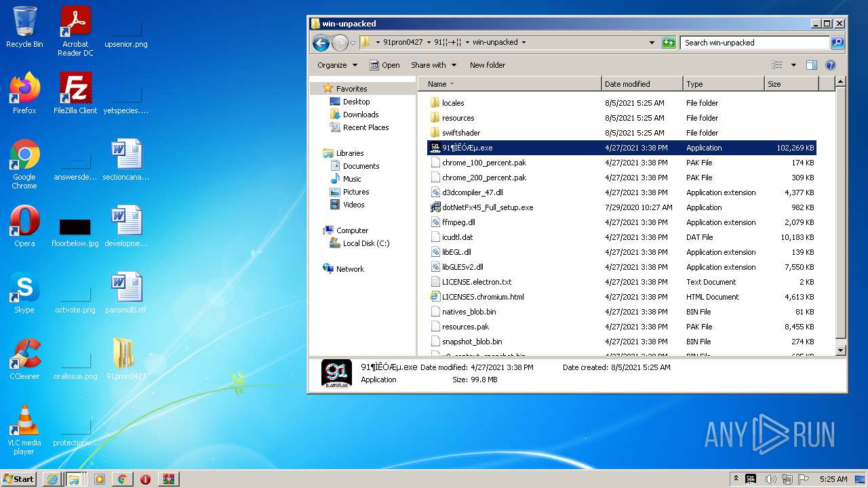Image resolution: width=868 pixels, height=488 pixels.
Task: Click the address bar refresh button
Action: click(x=669, y=42)
